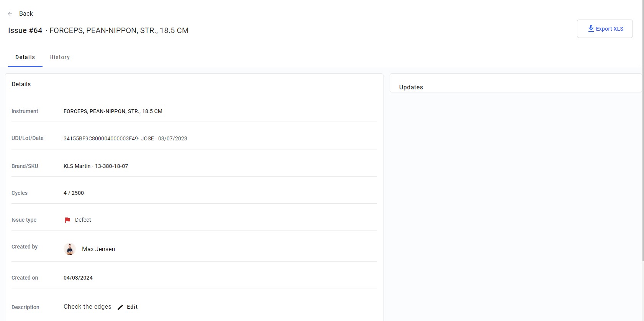Click the Cycles field label
The image size is (644, 321).
[x=20, y=193]
